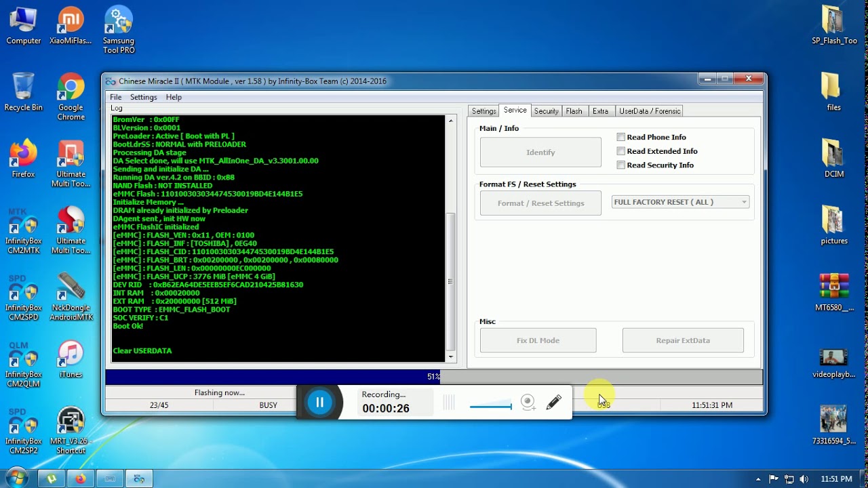This screenshot has height=488, width=868.
Task: Open the FULL FACTORY RESET dropdown
Action: point(680,202)
